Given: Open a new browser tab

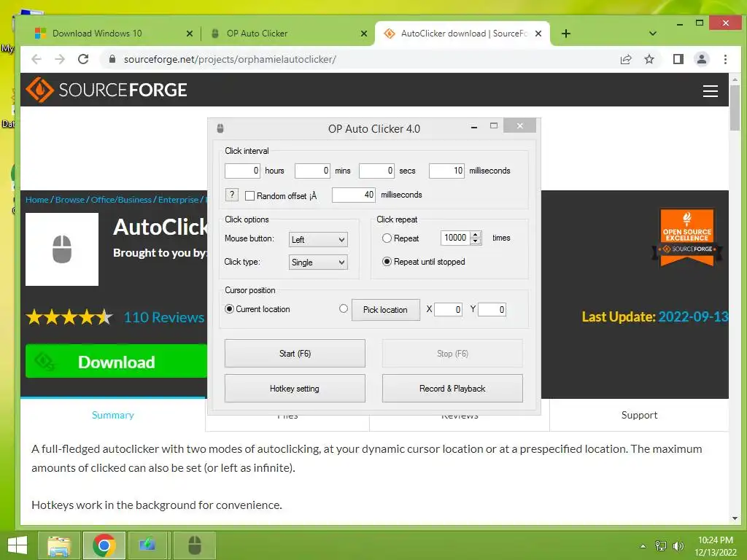Looking at the screenshot, I should [565, 34].
